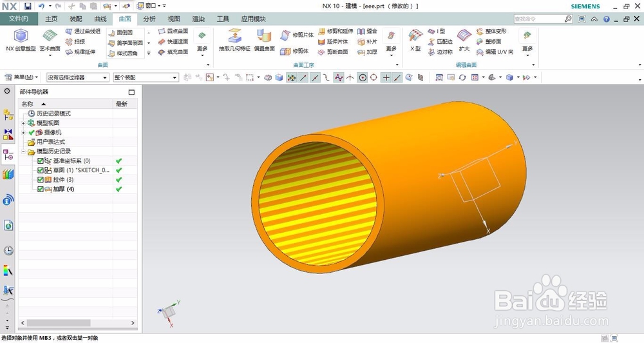Expand 模型视图 tree node
Screen dimensions: 644x343
point(23,123)
